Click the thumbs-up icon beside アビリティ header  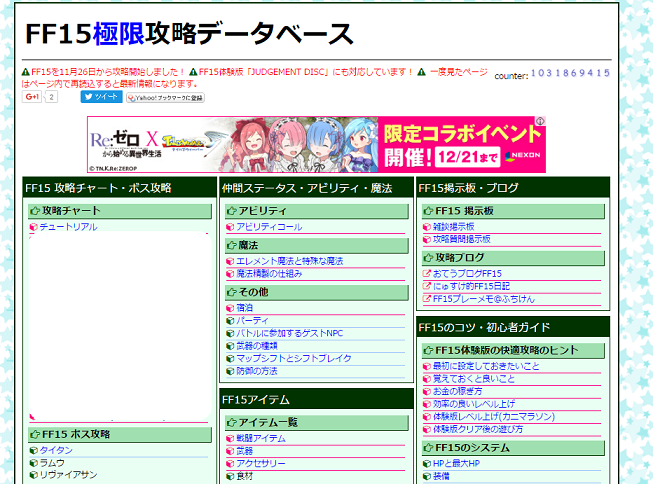[x=232, y=211]
